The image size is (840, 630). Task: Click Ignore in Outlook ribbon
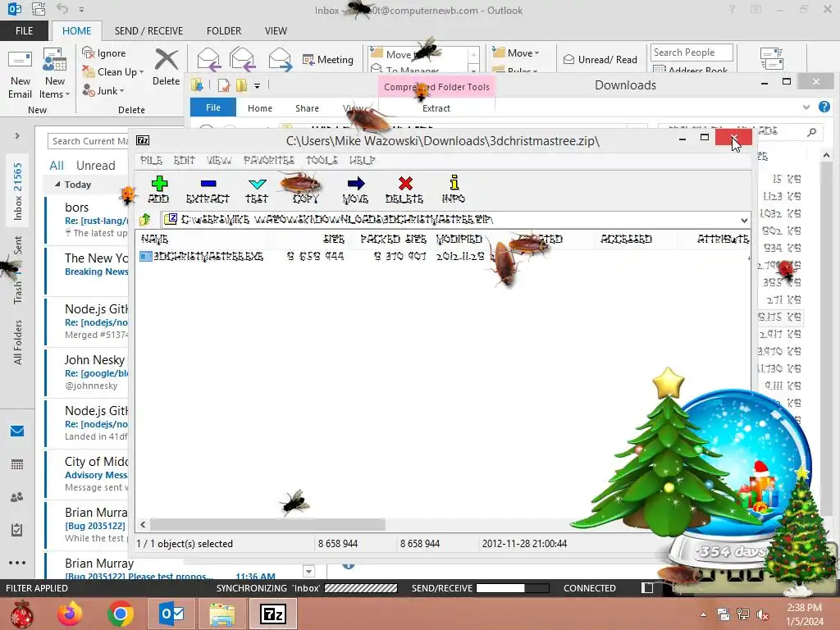coord(104,53)
